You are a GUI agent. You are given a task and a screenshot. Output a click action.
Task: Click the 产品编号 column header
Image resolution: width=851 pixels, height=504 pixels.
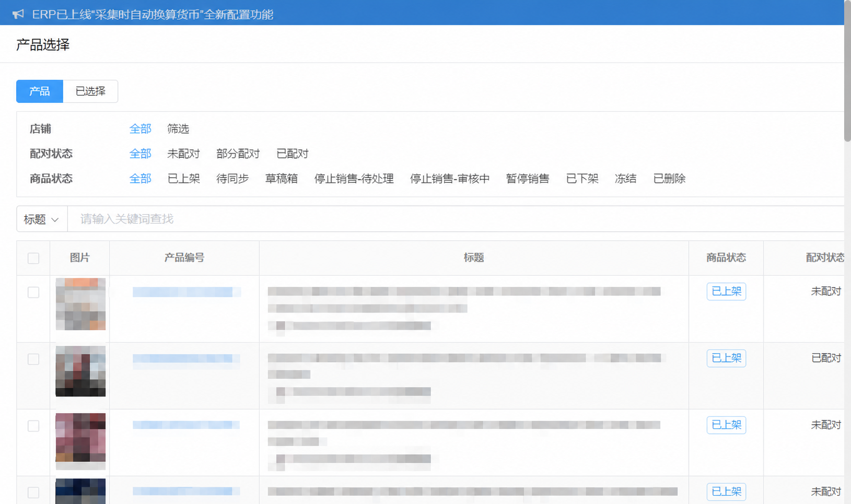184,258
